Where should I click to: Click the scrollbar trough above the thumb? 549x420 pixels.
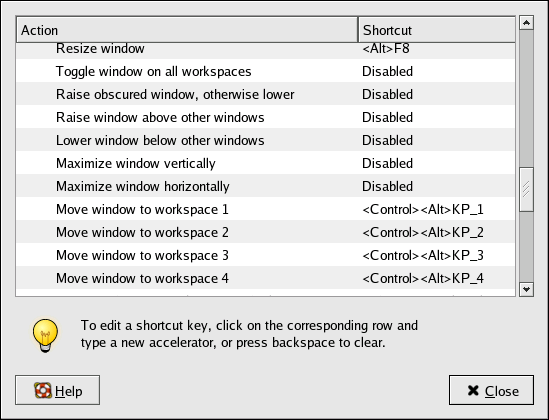click(x=526, y=98)
